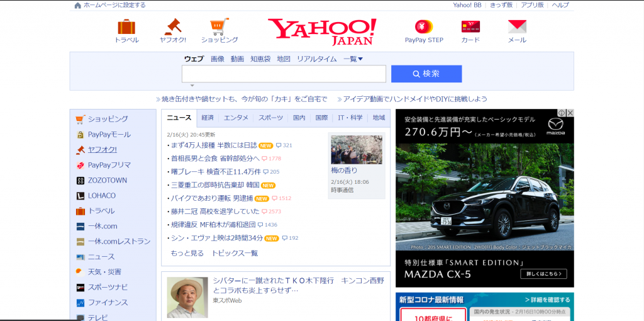The height and width of the screenshot is (321, 644).
Task: Select the 画像 search tab
Action: tap(217, 59)
